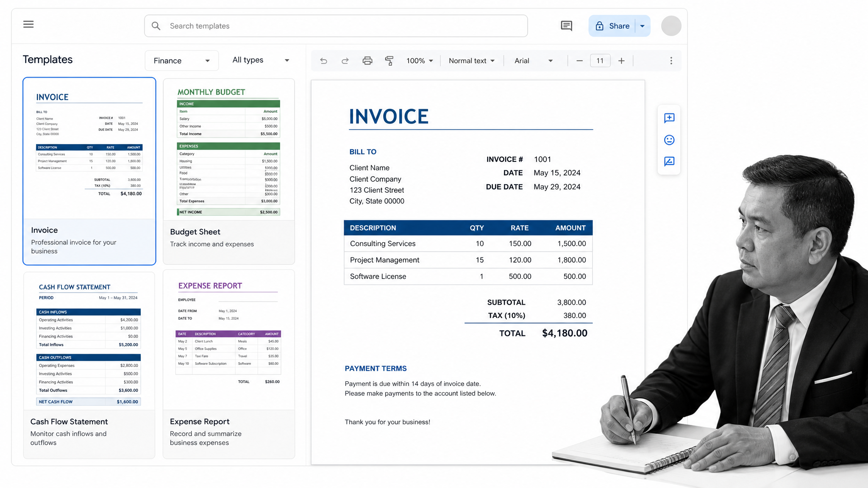Click the Project Management cell
Viewport: 868px width, 488px height.
tap(384, 260)
